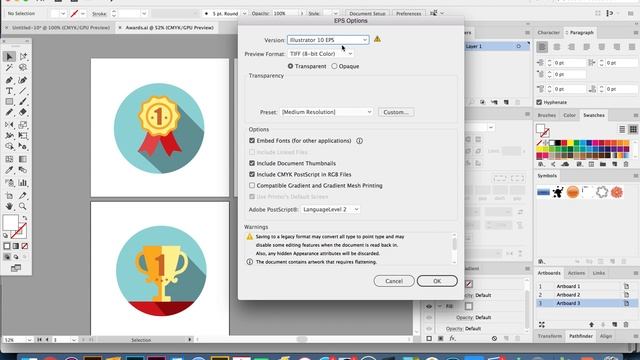This screenshot has width=640, height=360.
Task: Click the swap fill and stroke arrow
Action: (x=25, y=218)
